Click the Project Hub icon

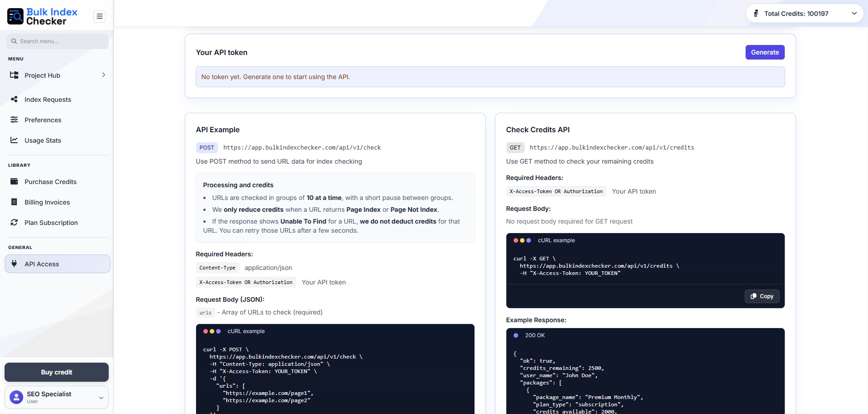tap(14, 75)
